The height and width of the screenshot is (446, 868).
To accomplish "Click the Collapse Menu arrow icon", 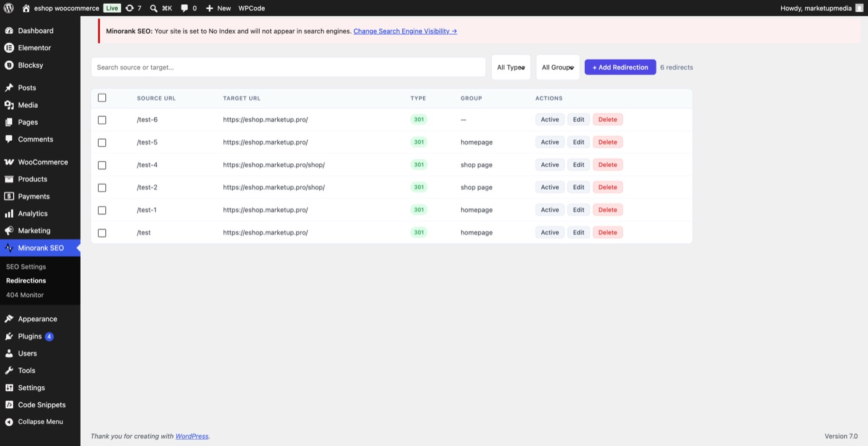I will coord(9,421).
